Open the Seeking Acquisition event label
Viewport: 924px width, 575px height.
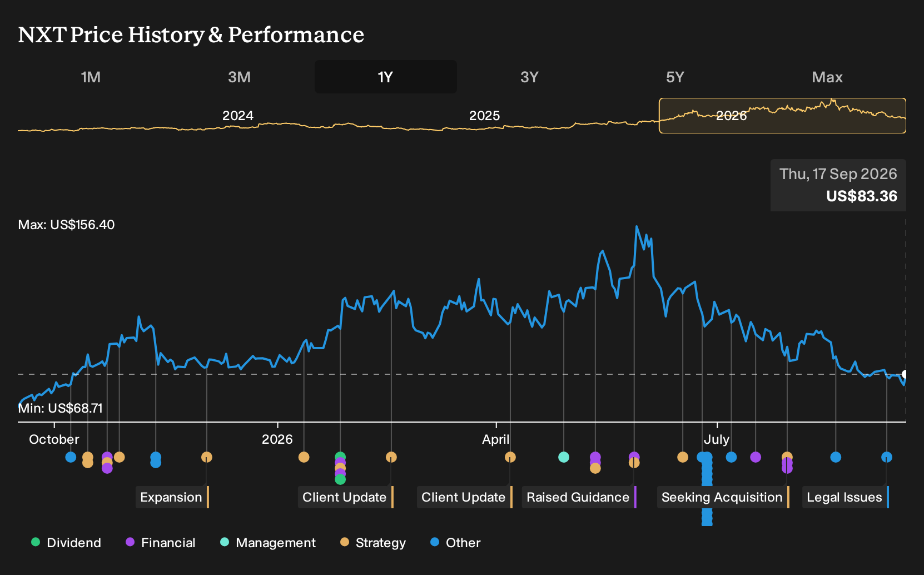pos(723,497)
